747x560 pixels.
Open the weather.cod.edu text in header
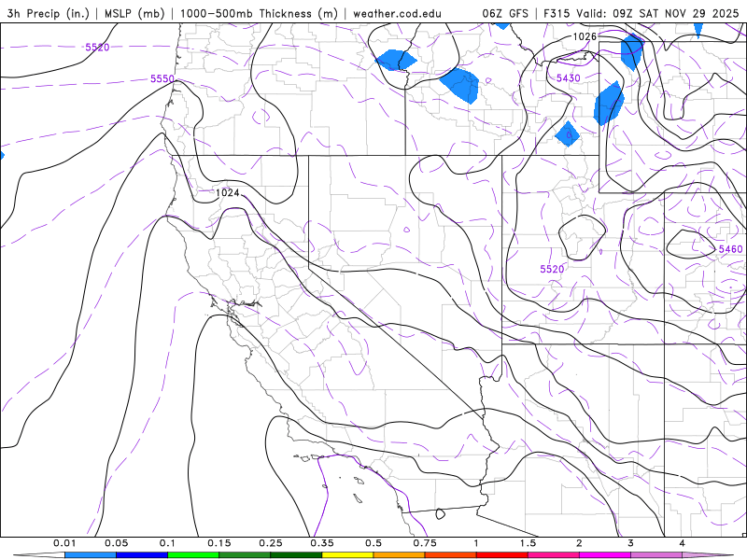397,13
